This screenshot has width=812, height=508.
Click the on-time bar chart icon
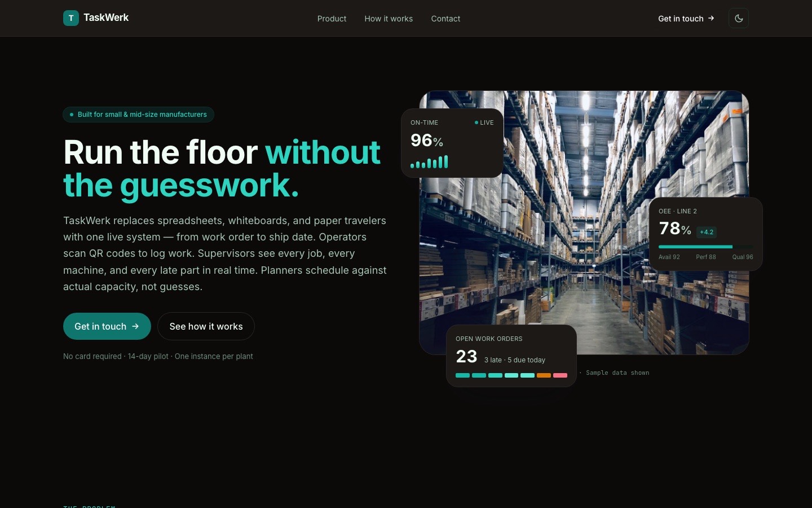[x=429, y=162]
